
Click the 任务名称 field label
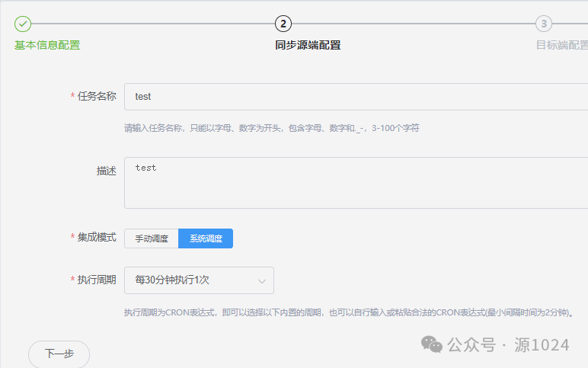[97, 97]
